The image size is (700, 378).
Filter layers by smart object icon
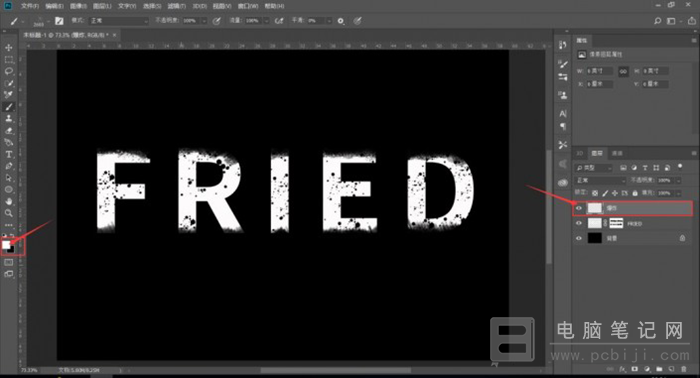click(667, 168)
